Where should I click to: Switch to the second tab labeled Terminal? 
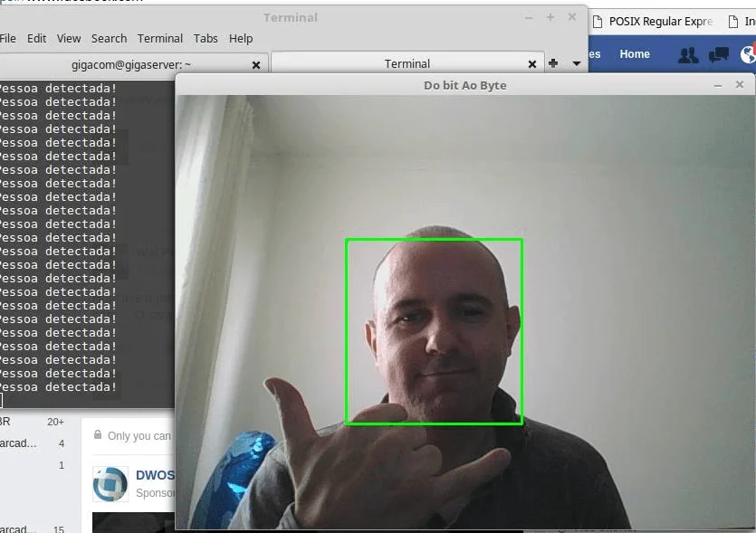[x=407, y=63]
